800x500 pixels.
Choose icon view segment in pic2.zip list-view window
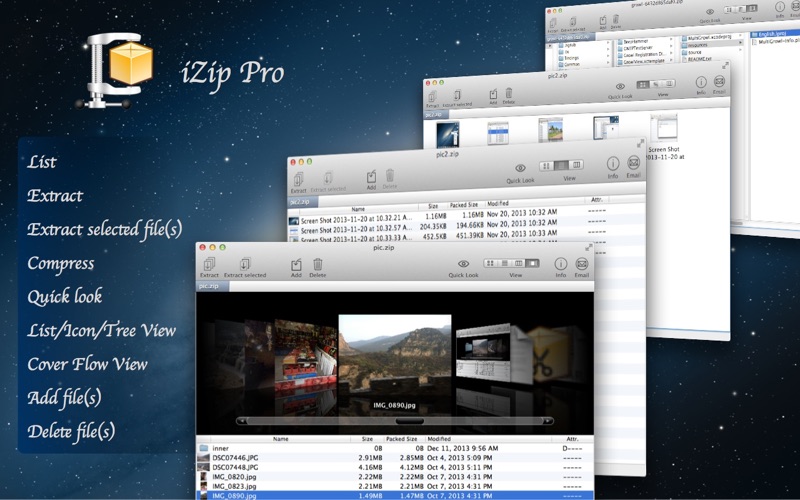click(546, 166)
